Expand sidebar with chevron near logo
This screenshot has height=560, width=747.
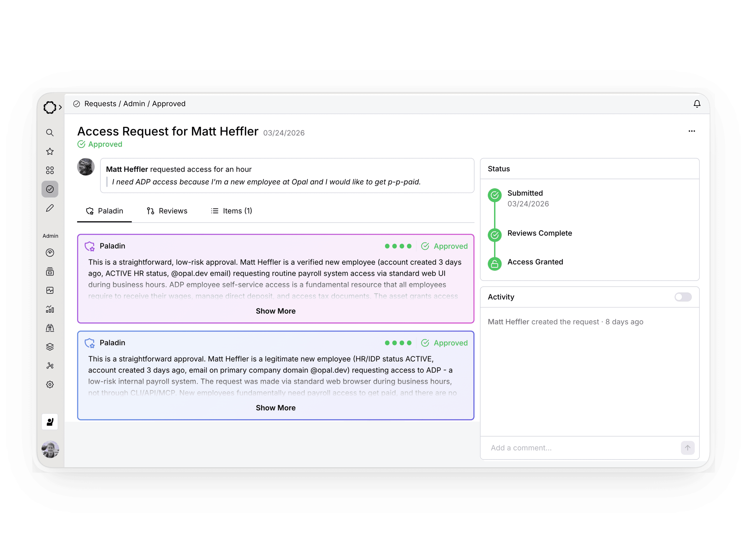60,107
